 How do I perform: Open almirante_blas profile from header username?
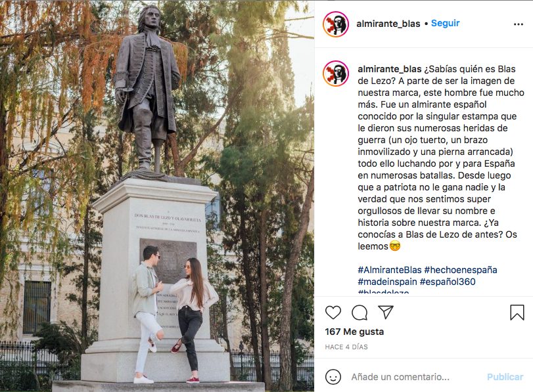point(388,24)
